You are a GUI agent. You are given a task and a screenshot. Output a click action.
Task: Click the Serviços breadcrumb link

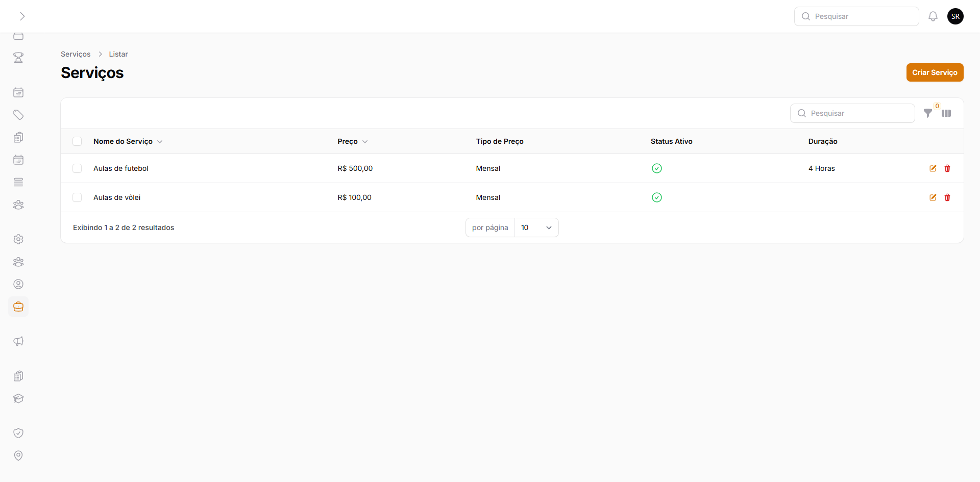click(76, 54)
